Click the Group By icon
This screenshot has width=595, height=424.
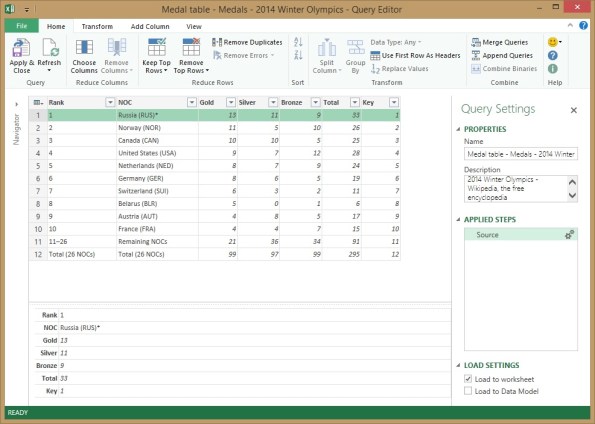click(356, 48)
